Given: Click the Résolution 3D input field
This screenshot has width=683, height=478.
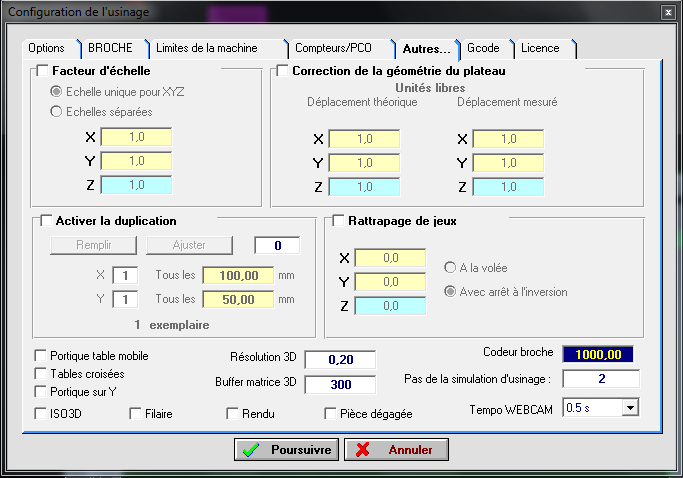Looking at the screenshot, I should 339,360.
